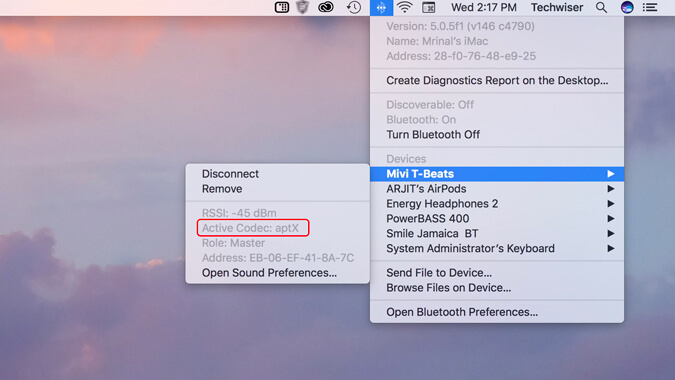Open the Bluetooth menu bar icon
Image resolution: width=675 pixels, height=380 pixels.
tap(381, 7)
